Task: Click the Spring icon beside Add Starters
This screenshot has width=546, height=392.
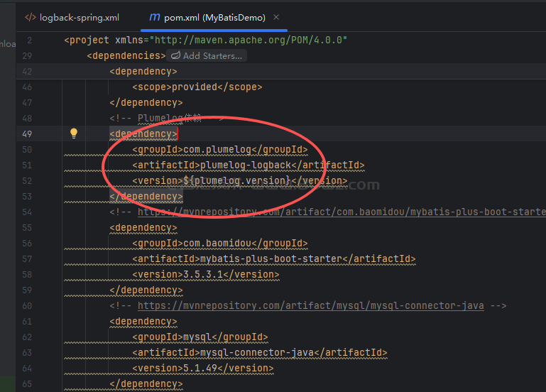Action: [x=175, y=55]
